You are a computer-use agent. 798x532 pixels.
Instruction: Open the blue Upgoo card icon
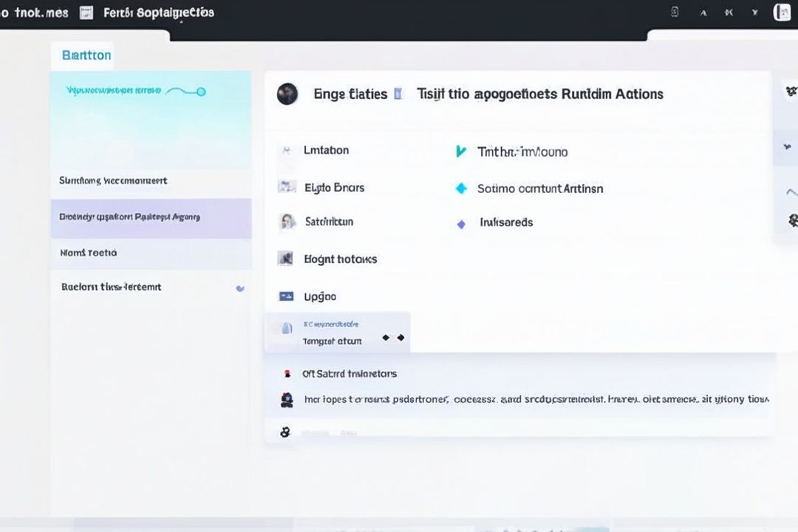(287, 296)
